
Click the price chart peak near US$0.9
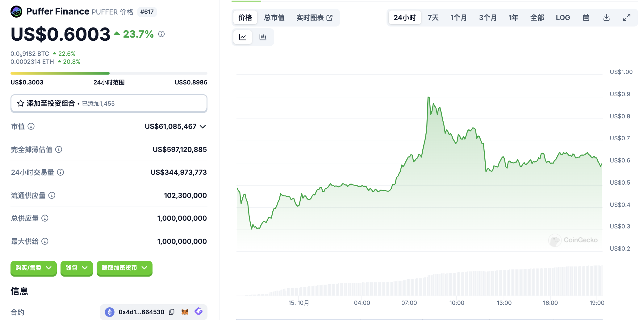point(429,97)
